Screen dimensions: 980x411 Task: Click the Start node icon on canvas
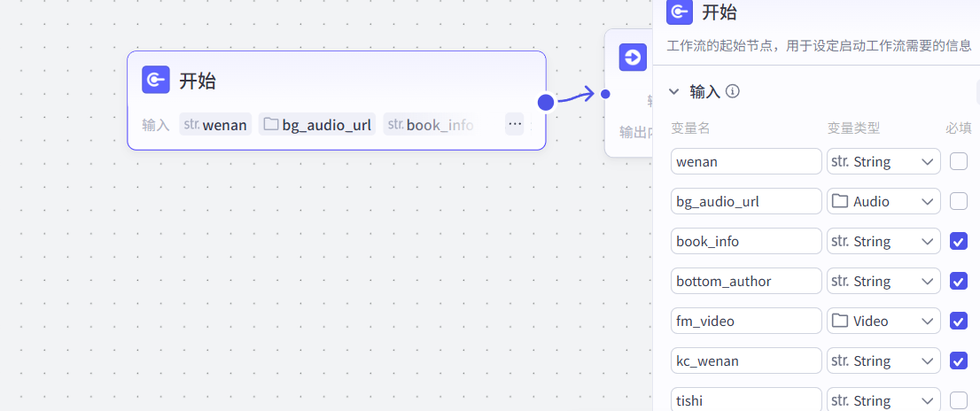[156, 81]
